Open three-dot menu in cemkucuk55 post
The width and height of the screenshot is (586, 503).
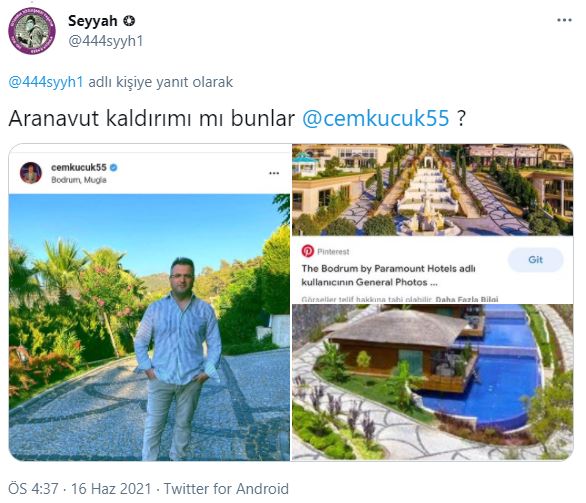[x=274, y=173]
